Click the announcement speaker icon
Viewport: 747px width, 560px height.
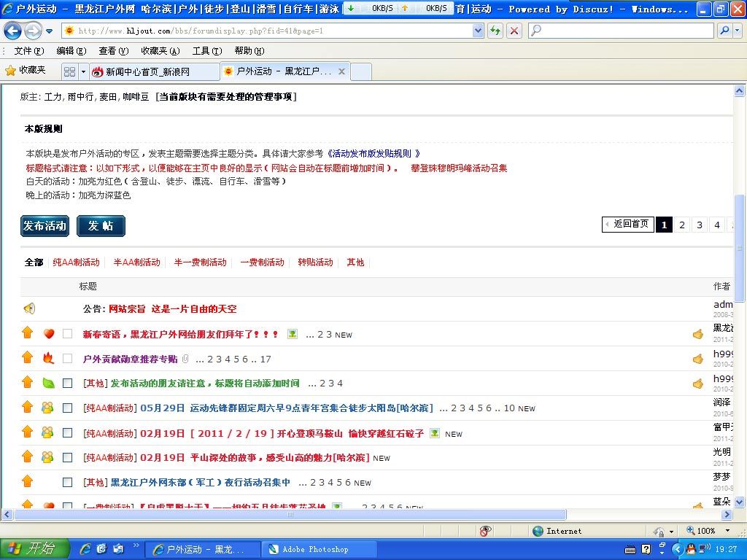coord(28,308)
